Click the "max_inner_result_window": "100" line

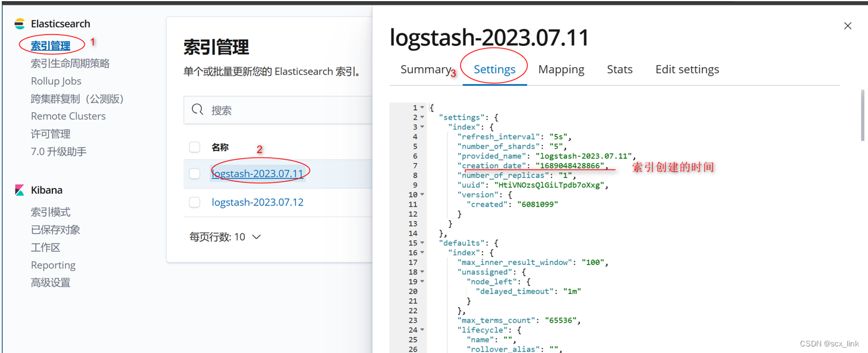tap(533, 262)
